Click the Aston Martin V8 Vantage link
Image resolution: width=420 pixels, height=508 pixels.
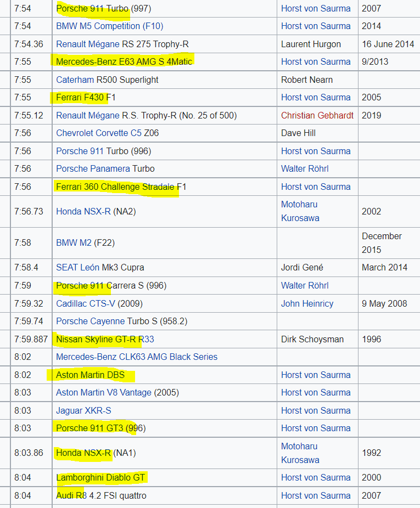click(103, 393)
